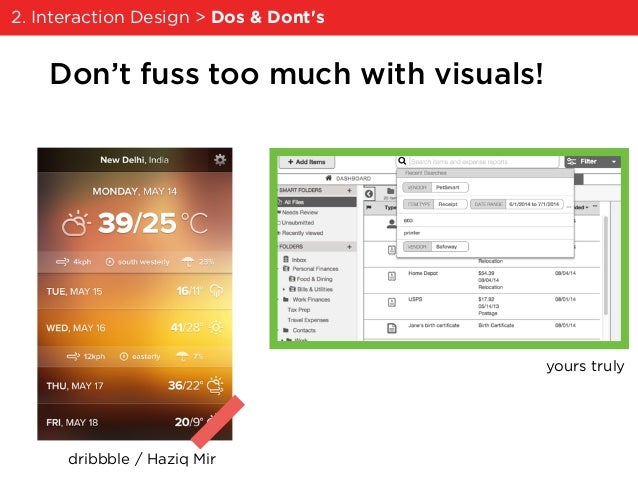Click the Work Finances folder icon
Viewport: 638px width, 479px height.
pyautogui.click(x=286, y=299)
